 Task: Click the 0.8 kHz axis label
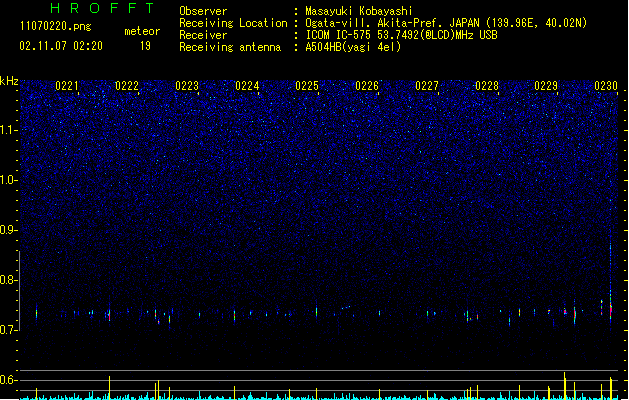pos(9,280)
